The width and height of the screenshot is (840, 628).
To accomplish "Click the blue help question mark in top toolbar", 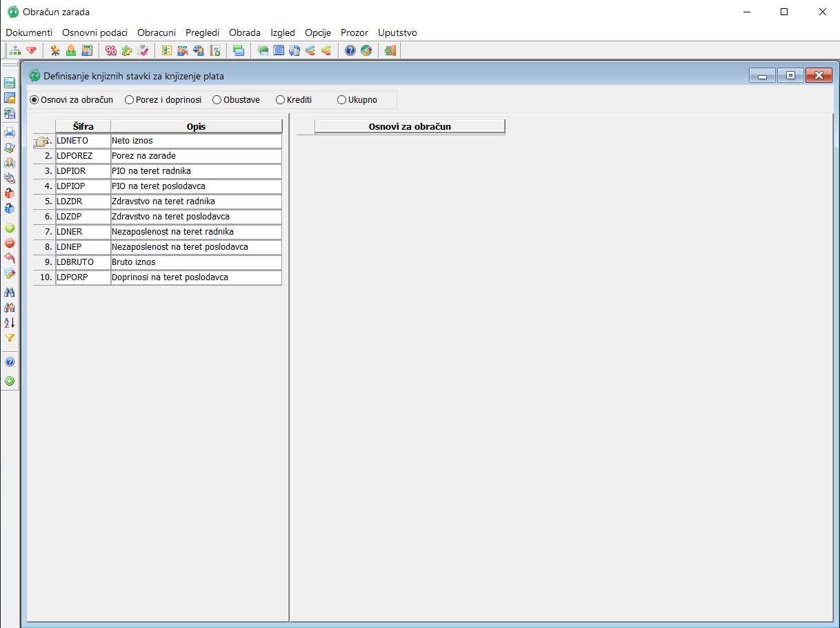I will click(350, 50).
